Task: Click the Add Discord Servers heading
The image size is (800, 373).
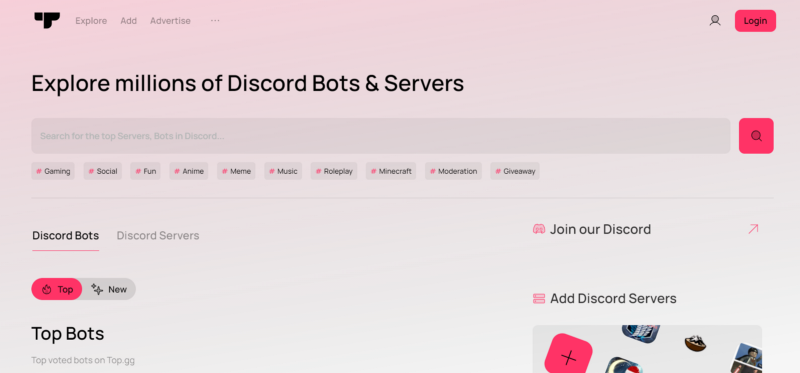Action: [613, 299]
